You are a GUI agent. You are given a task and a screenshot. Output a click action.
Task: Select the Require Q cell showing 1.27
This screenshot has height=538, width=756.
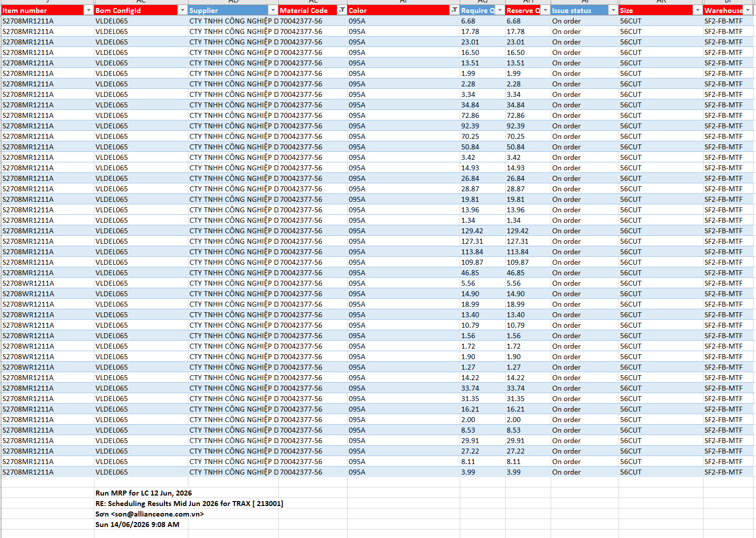[x=482, y=367]
